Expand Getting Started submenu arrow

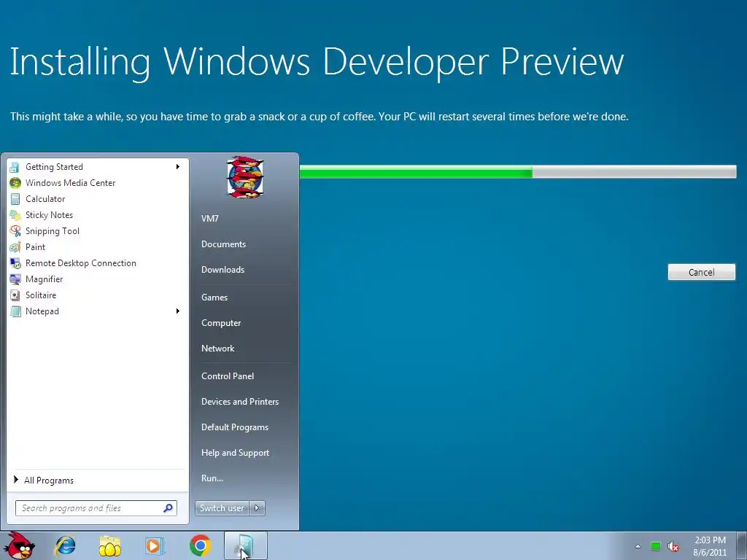click(x=178, y=167)
